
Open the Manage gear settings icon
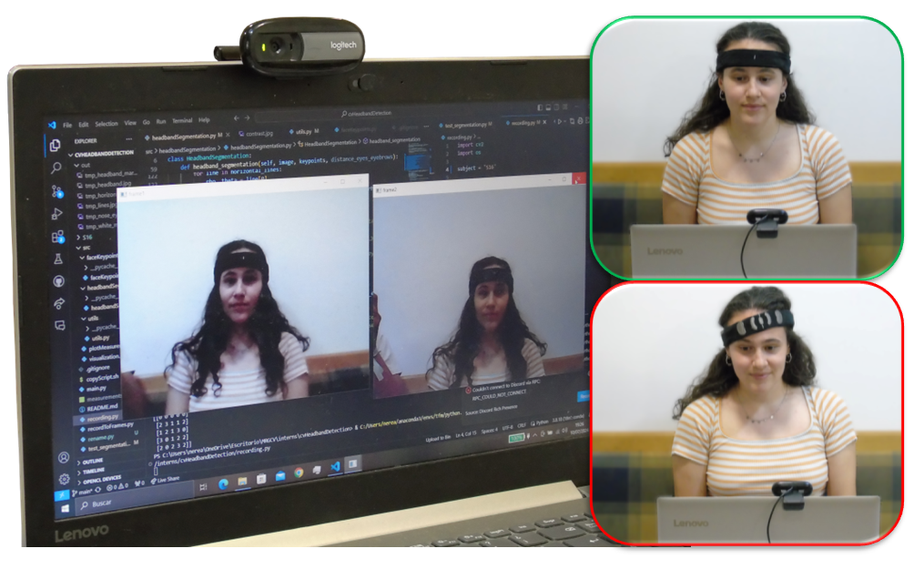(x=64, y=479)
